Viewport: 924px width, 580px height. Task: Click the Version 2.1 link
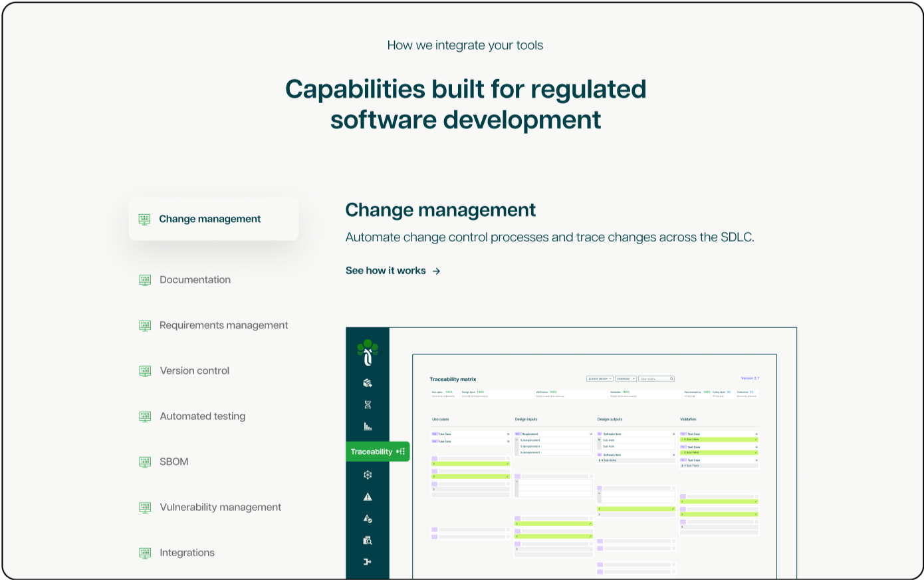pyautogui.click(x=750, y=378)
